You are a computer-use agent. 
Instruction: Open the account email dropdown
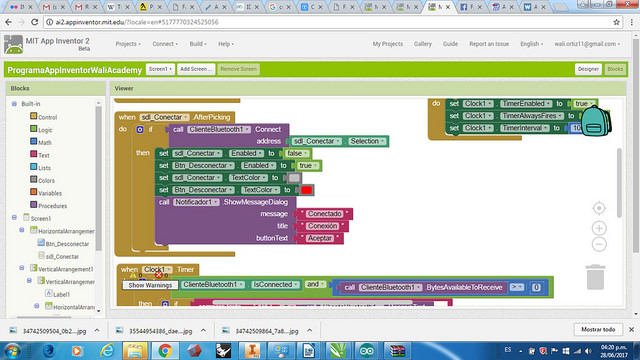tap(587, 44)
